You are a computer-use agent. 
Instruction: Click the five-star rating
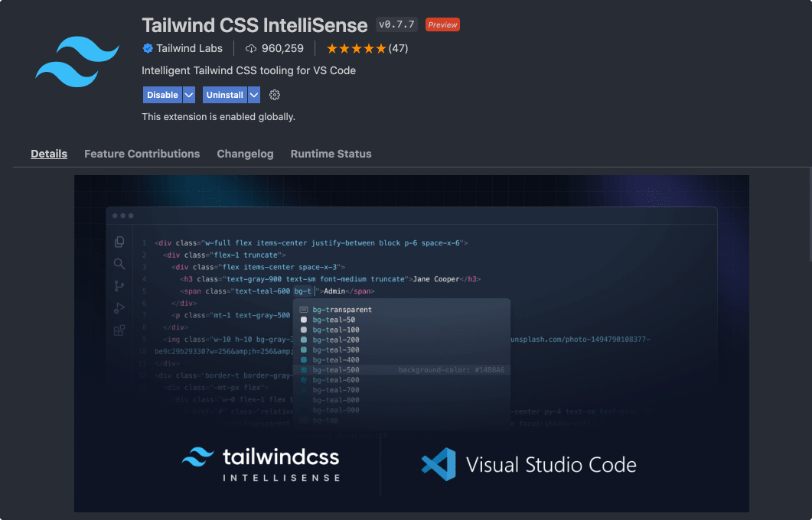tap(357, 49)
